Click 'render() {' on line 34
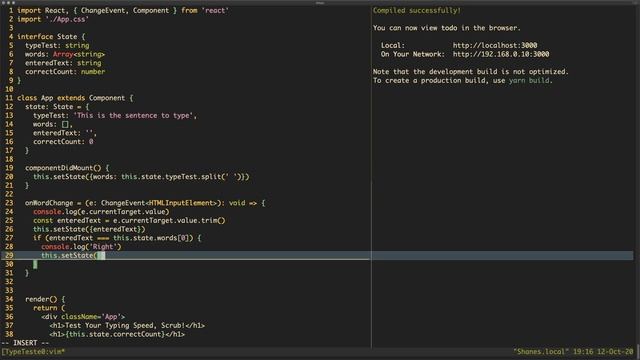The height and width of the screenshot is (360, 640). pyautogui.click(x=45, y=299)
